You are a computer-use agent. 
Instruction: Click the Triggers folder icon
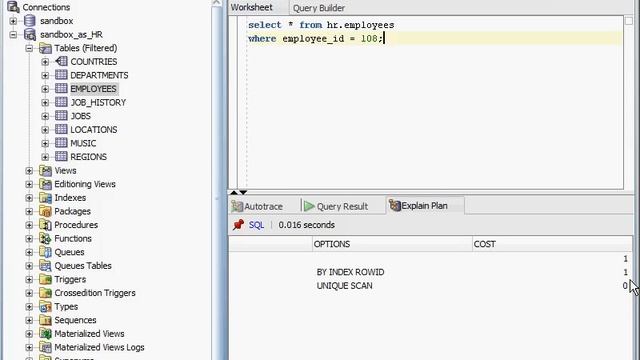coord(45,279)
